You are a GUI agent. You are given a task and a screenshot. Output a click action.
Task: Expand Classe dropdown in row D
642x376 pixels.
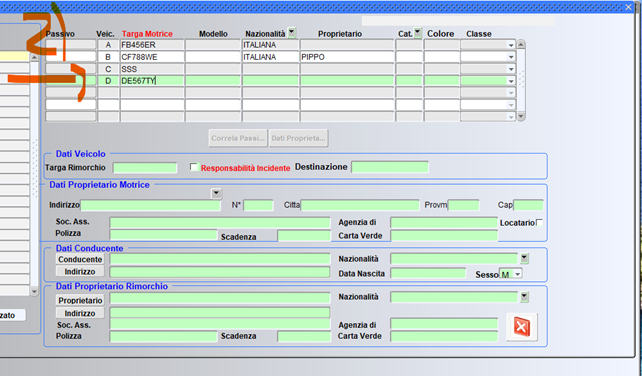coord(511,81)
